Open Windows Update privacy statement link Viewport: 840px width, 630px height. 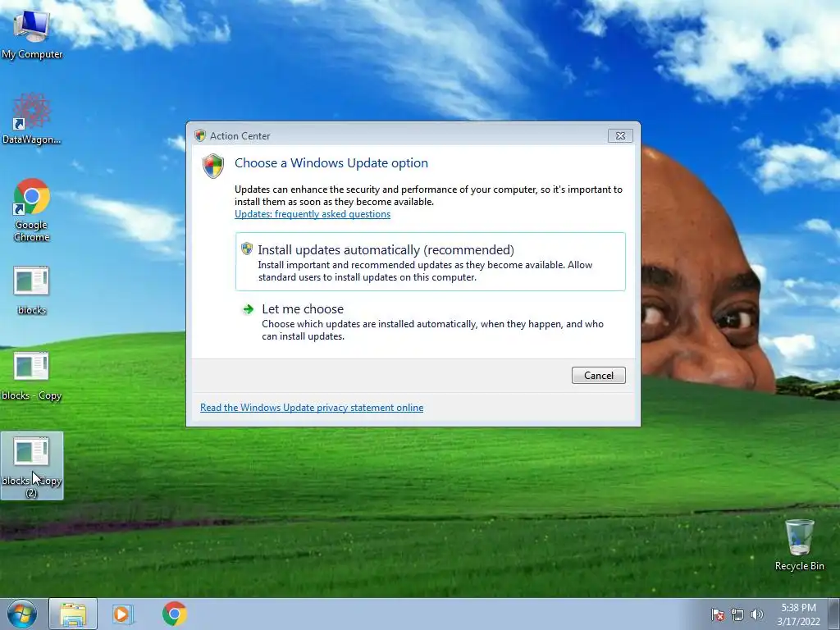pyautogui.click(x=312, y=408)
